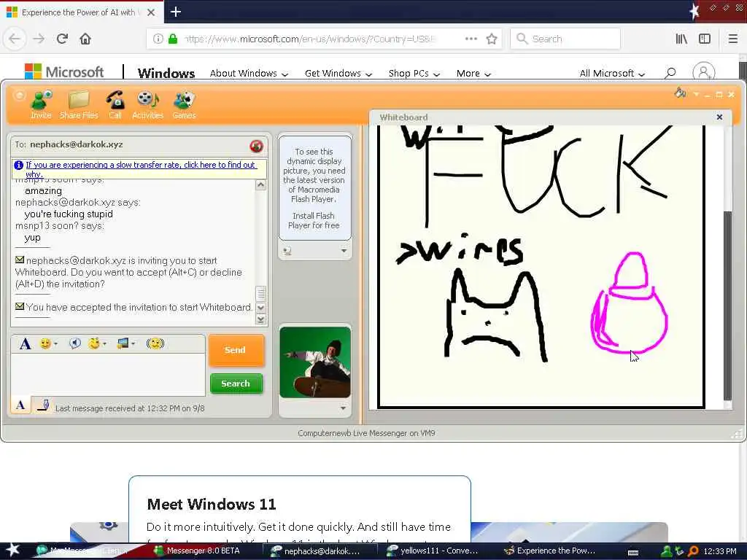Switch to nephacks@darkok taskbar window
Screen dimensions: 747x560
(322, 551)
